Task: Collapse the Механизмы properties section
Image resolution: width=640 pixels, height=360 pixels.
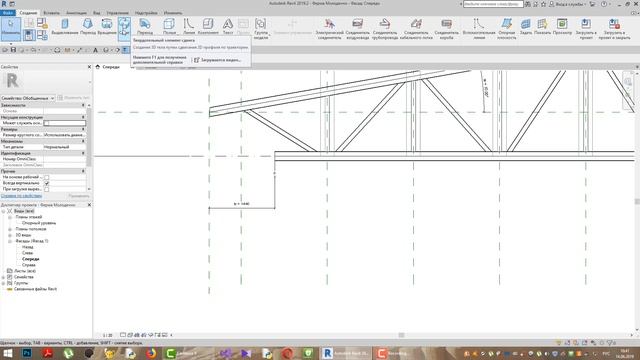Action: [83, 141]
